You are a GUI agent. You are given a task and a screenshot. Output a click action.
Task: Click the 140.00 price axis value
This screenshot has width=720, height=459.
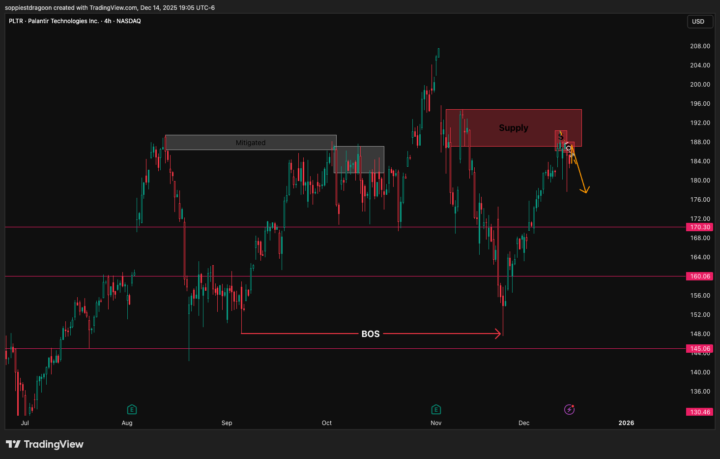coord(700,372)
